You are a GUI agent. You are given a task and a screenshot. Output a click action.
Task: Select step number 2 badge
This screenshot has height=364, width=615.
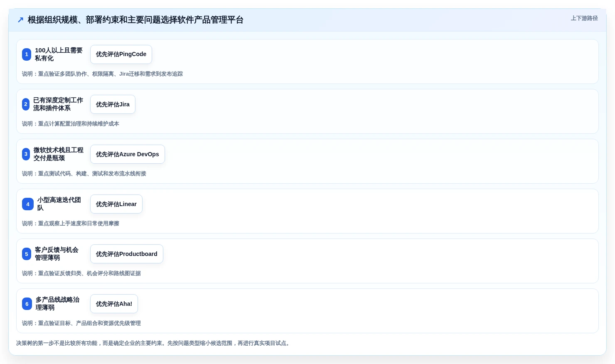click(26, 104)
